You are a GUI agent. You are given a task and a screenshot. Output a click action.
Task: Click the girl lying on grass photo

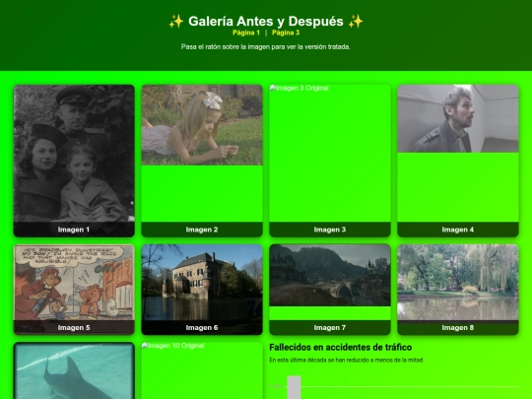[202, 125]
